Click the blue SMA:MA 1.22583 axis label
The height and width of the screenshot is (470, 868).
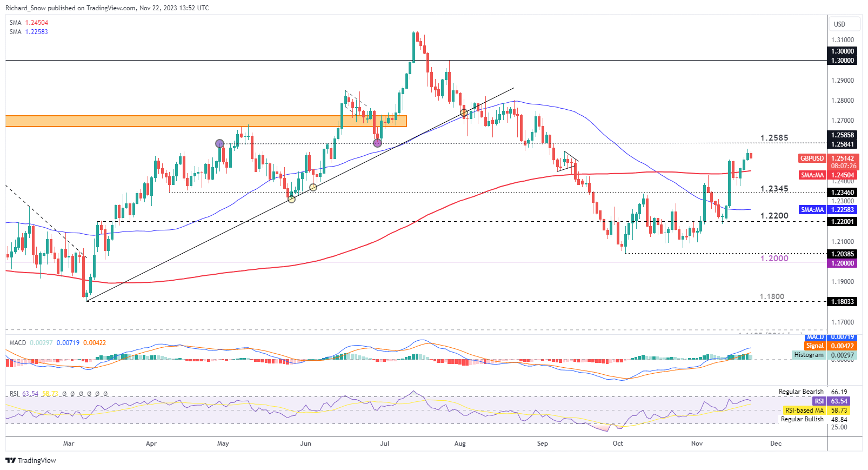(829, 210)
